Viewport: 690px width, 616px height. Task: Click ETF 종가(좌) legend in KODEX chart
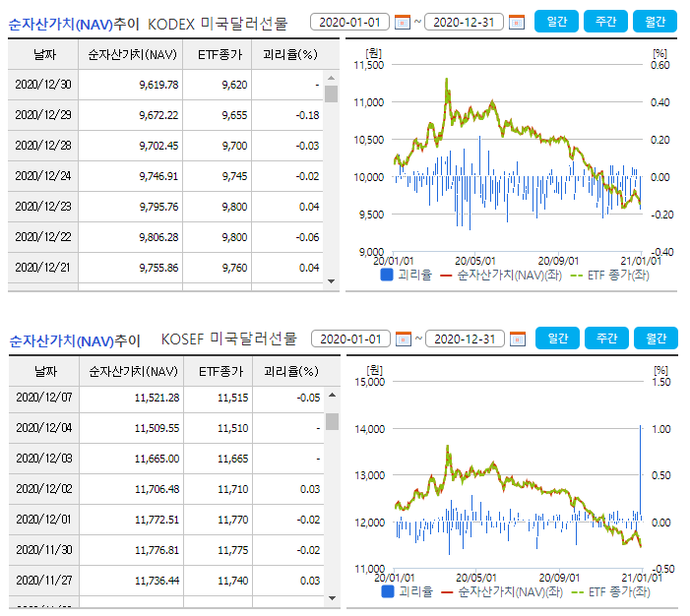[x=610, y=276]
